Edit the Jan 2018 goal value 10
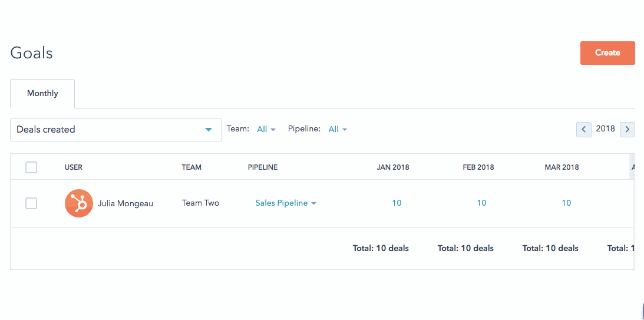 click(397, 203)
